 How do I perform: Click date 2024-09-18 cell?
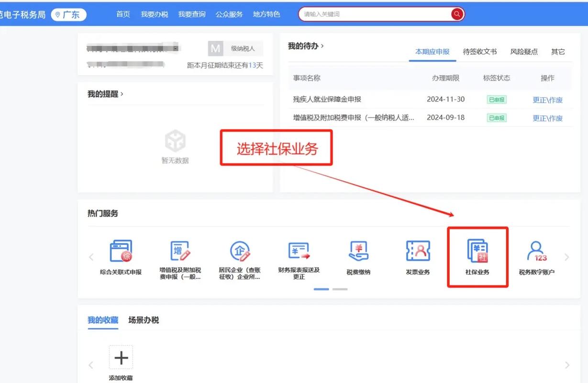pos(445,118)
